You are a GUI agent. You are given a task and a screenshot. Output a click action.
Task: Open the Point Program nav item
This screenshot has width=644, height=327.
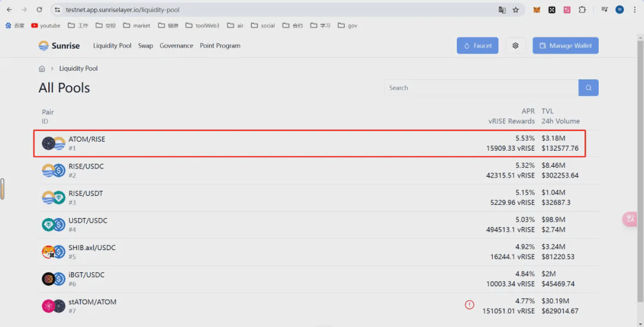point(220,45)
